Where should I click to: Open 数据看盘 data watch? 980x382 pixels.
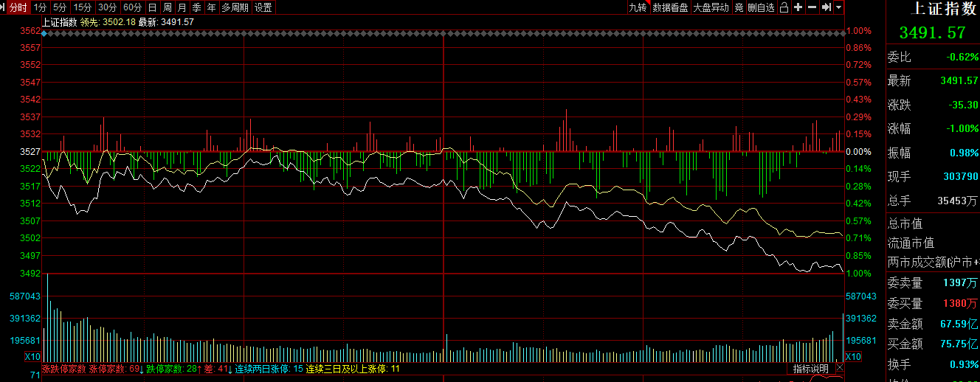[670, 7]
